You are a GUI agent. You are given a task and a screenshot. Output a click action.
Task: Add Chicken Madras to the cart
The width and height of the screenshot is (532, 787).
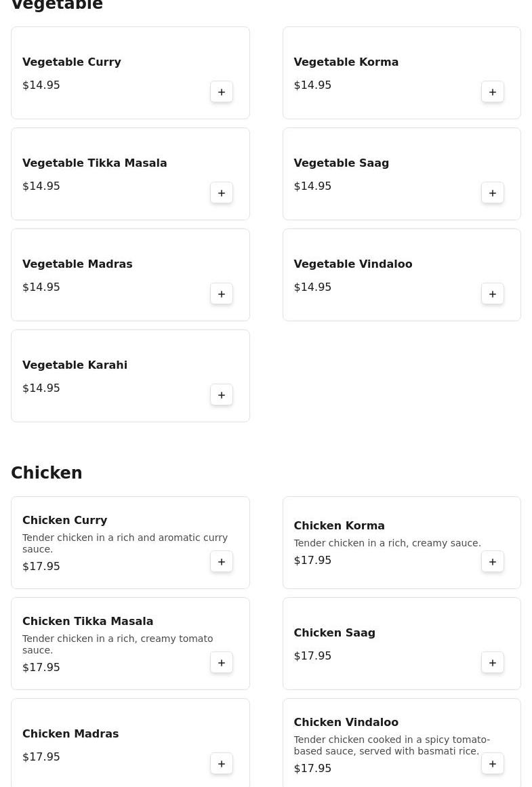pos(222,763)
